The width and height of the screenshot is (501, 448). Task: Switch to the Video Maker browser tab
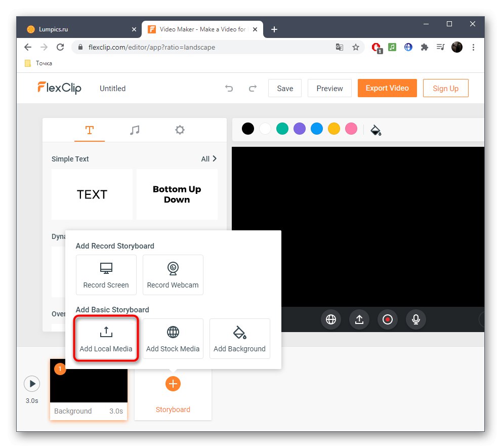tap(197, 29)
